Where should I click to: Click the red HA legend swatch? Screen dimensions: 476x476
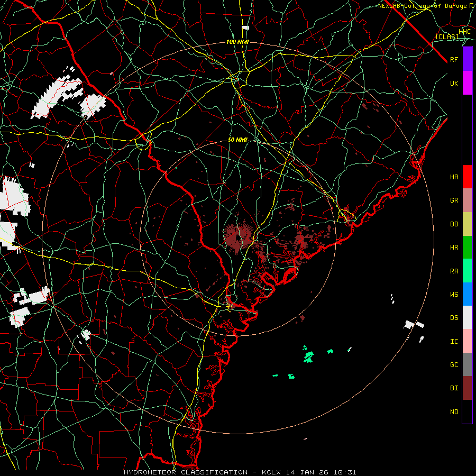467,177
